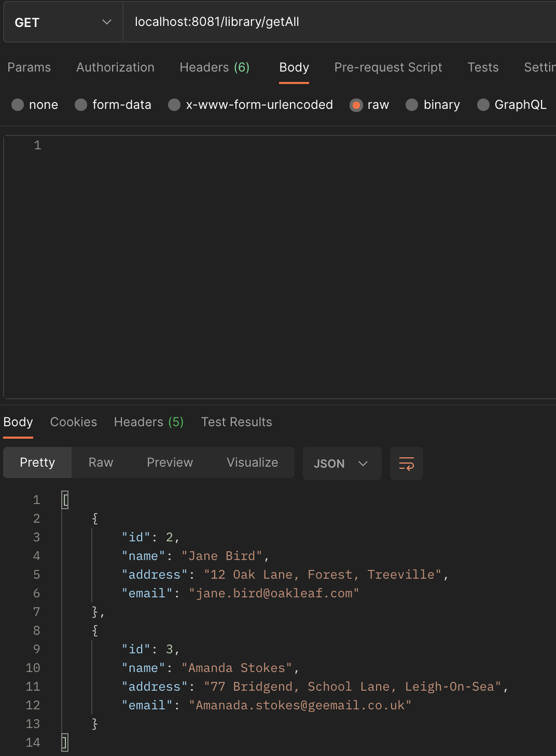Screen dimensions: 556x756
Task: Click the "12 Oak Lane, Forest, Treeville" address
Action: point(323,575)
